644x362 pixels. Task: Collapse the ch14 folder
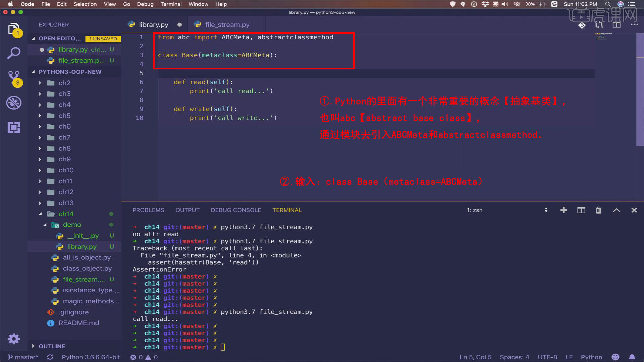40,214
